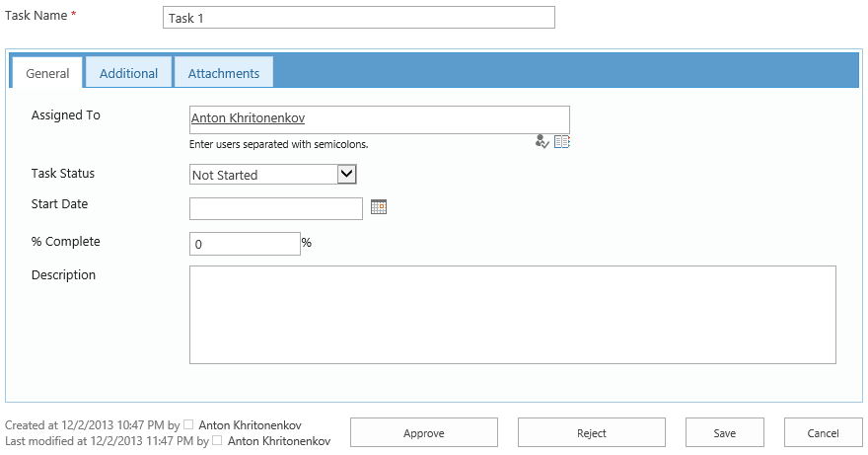Click inside the Assigned To people field
This screenshot has height=455, width=868.
(x=434, y=118)
